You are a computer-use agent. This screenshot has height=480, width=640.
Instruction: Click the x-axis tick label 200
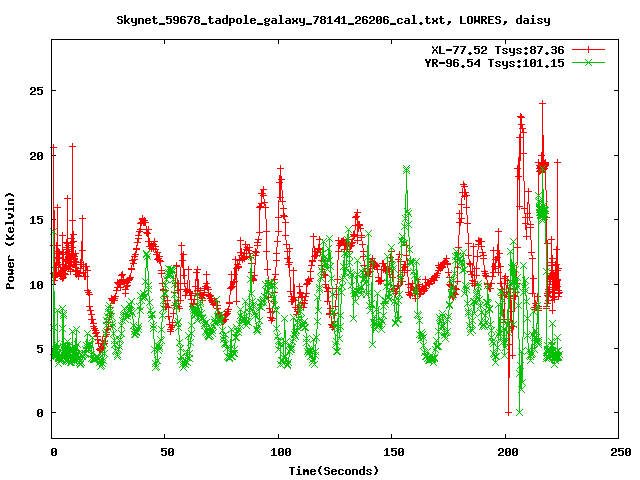(508, 452)
